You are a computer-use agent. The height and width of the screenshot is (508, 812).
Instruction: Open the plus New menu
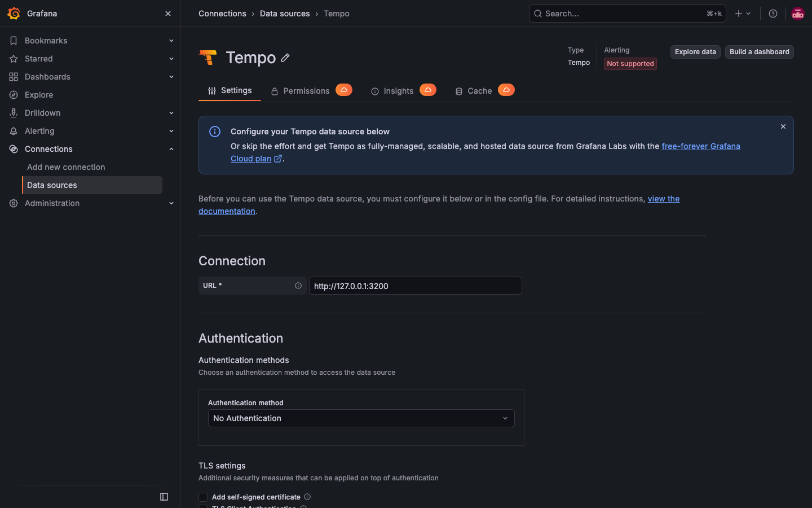[x=743, y=14]
